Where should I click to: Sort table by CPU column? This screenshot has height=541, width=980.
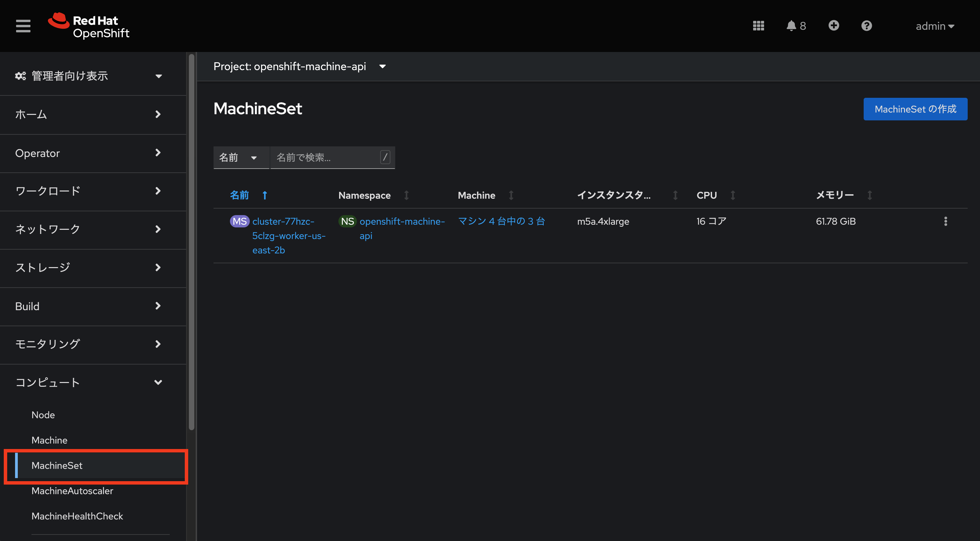point(716,195)
